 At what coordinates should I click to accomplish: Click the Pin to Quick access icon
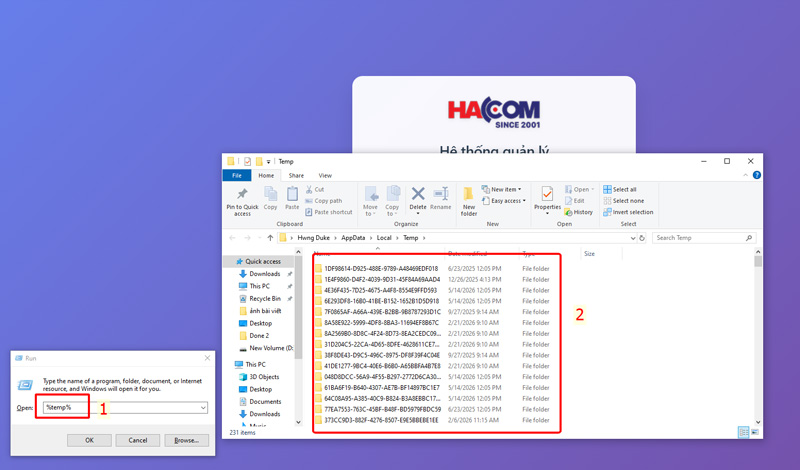(x=242, y=194)
